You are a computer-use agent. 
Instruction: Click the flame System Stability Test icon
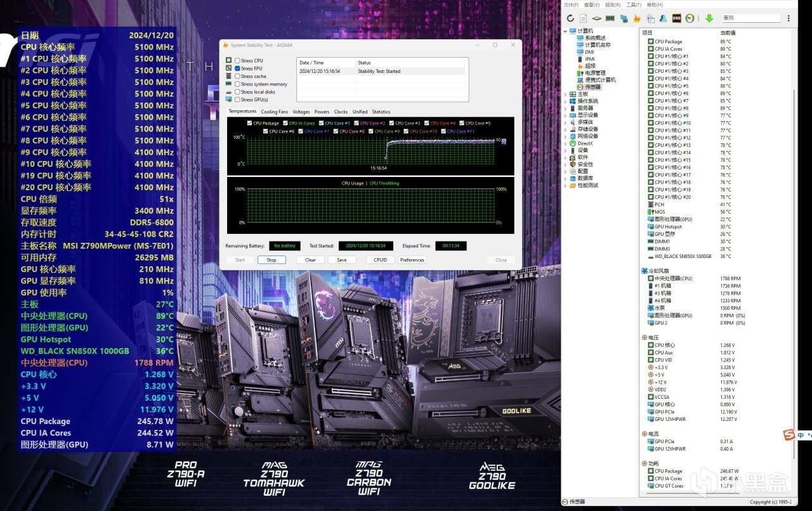coord(637,18)
